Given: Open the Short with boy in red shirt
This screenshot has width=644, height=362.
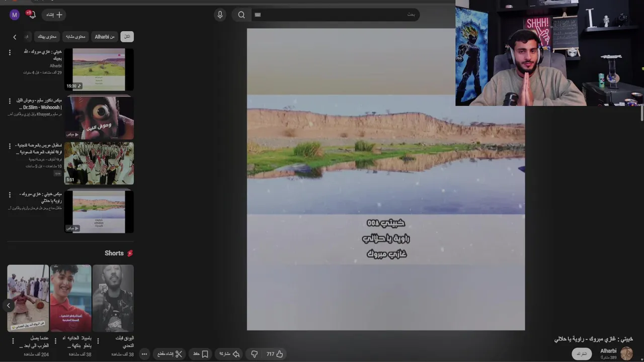Looking at the screenshot, I should pyautogui.click(x=70, y=298).
